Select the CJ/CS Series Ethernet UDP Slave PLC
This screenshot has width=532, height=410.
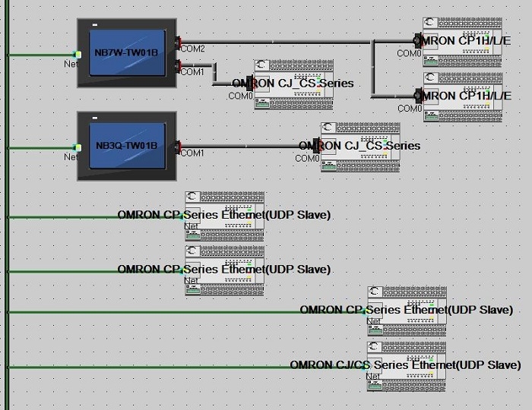coord(407,366)
